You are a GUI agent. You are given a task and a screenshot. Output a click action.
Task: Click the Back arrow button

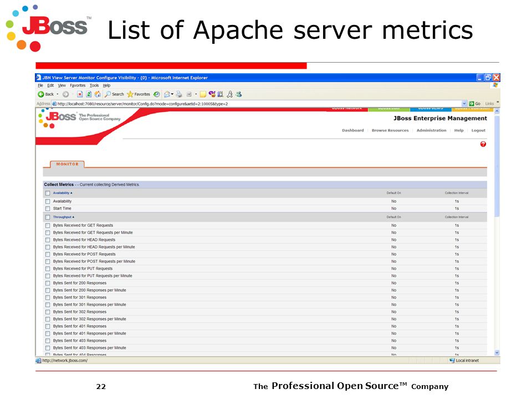(41, 94)
